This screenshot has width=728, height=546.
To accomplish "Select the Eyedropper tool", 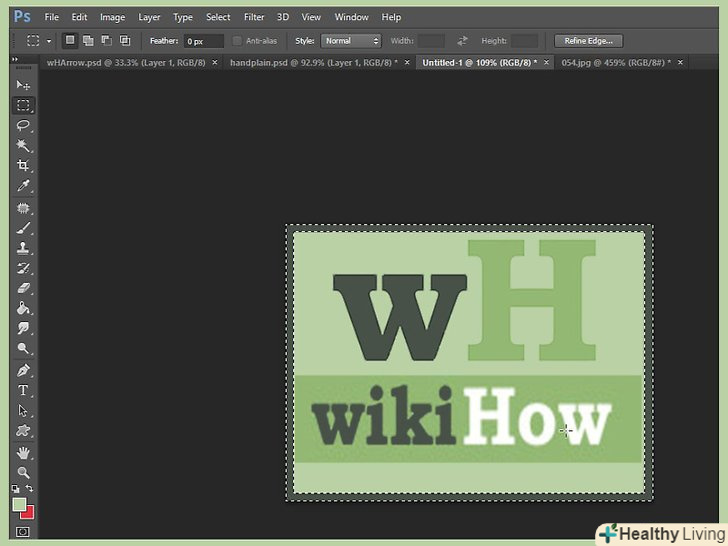I will tap(23, 186).
